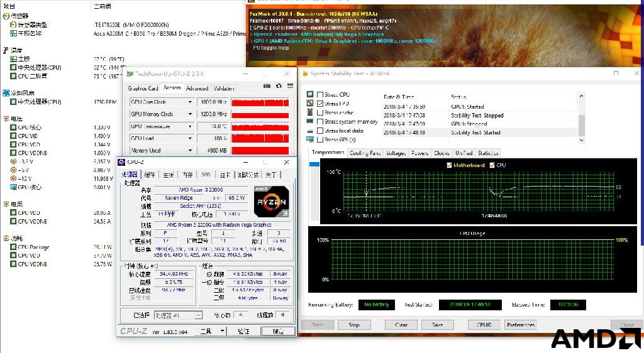This screenshot has height=353, width=644.
Task: Open the Statistics tab in AIDA64
Action: [488, 153]
